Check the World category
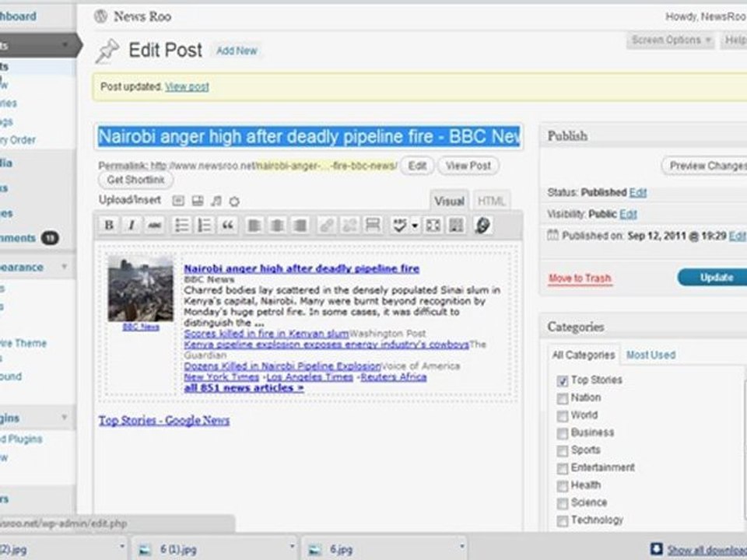 [x=562, y=415]
